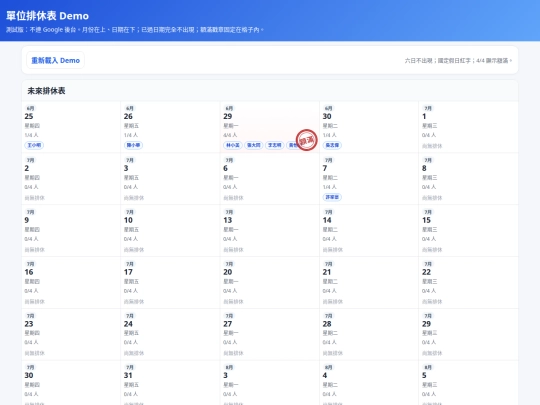Open the July 28 date cell
The image size is (540, 405).
(x=369, y=334)
